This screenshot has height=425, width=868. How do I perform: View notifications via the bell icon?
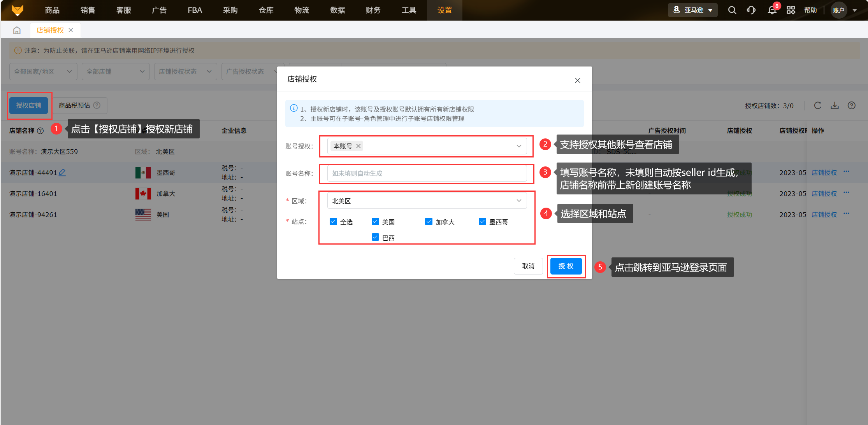click(771, 10)
